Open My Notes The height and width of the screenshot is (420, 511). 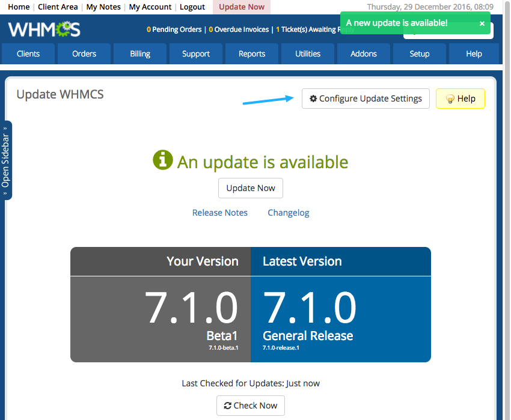pos(103,7)
